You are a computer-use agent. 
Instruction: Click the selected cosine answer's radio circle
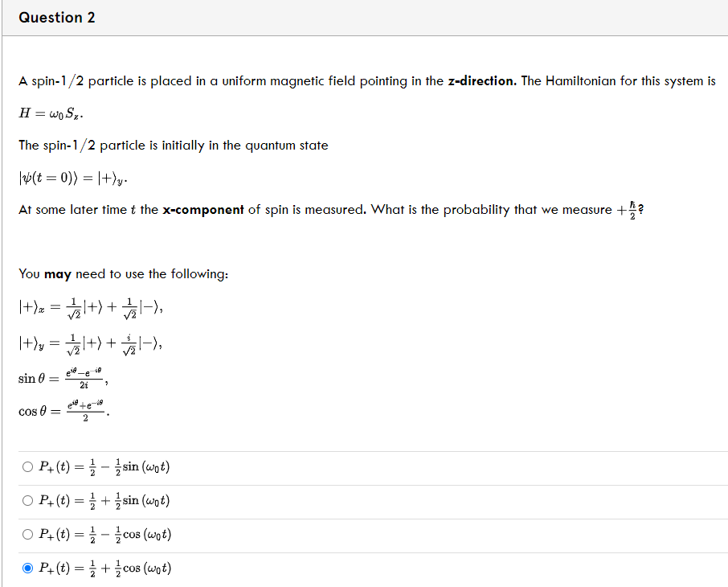pos(27,568)
